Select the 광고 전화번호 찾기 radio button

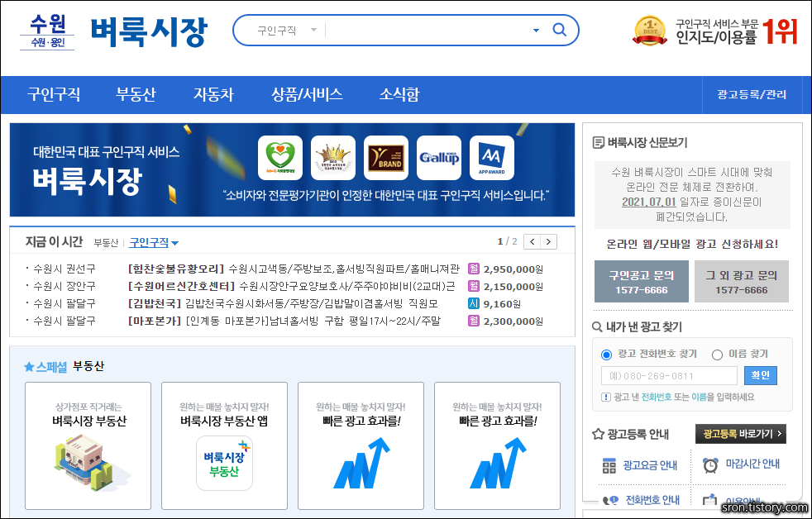[x=606, y=355]
